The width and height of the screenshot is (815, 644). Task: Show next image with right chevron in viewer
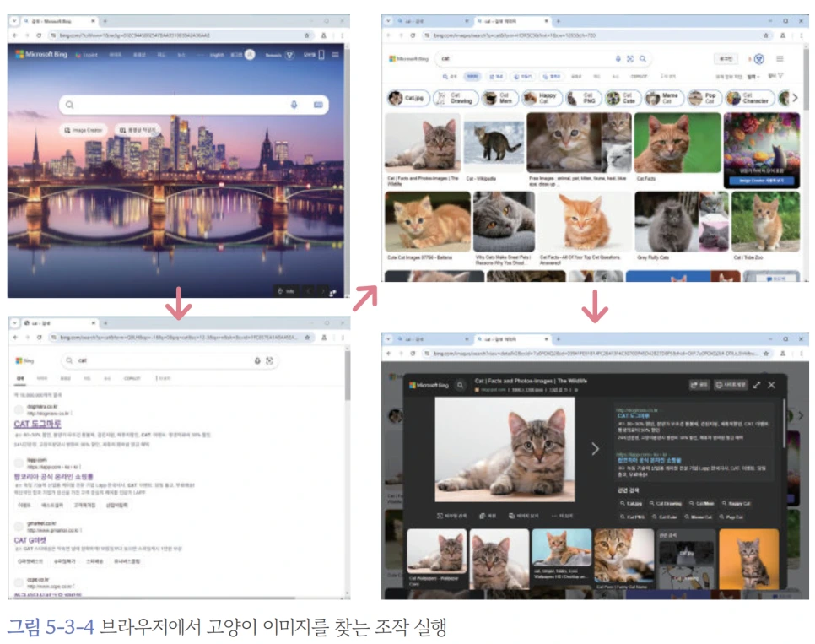click(595, 449)
